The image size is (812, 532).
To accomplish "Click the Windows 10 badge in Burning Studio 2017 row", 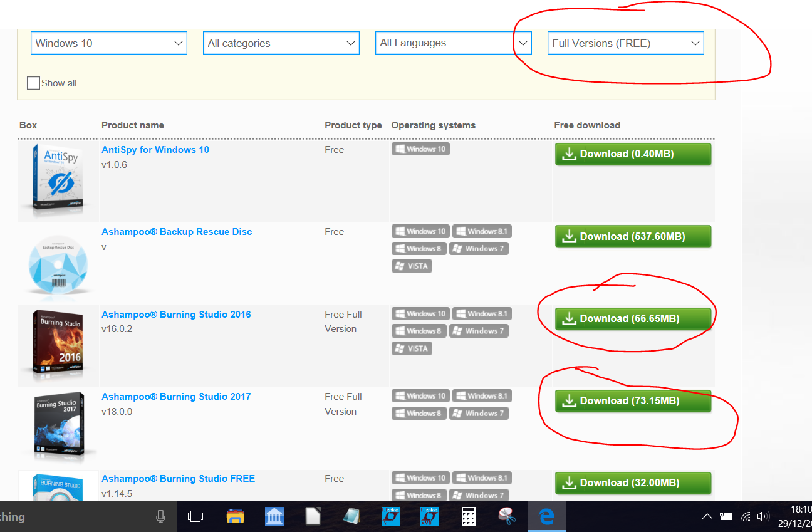I will (420, 395).
